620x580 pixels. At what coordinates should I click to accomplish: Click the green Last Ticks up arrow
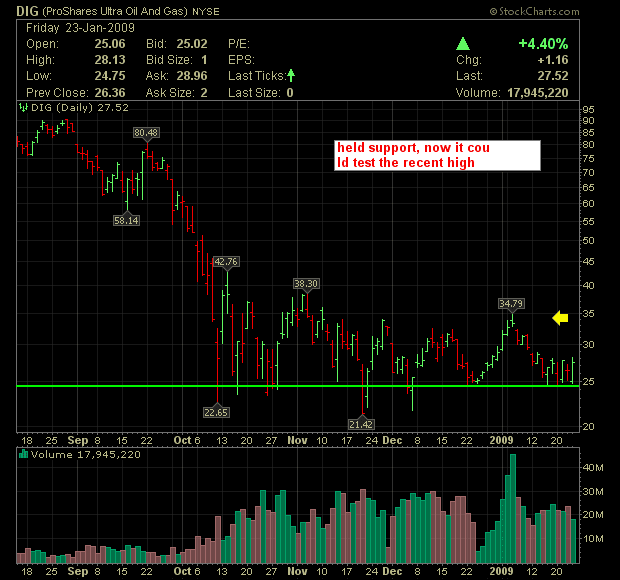point(291,75)
